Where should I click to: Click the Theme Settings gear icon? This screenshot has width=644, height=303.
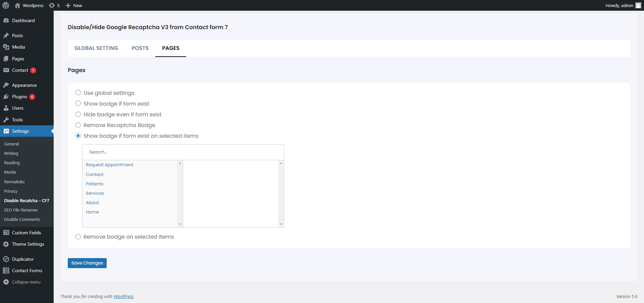point(6,244)
